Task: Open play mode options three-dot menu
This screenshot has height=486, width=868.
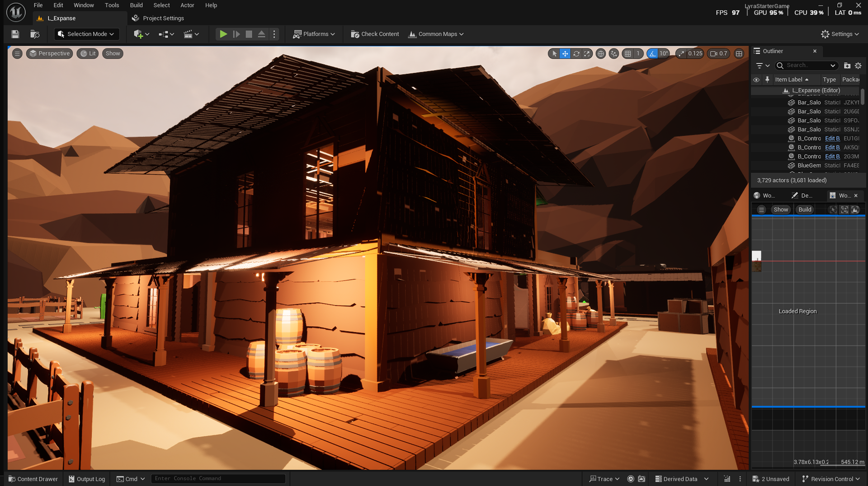Action: coord(274,34)
